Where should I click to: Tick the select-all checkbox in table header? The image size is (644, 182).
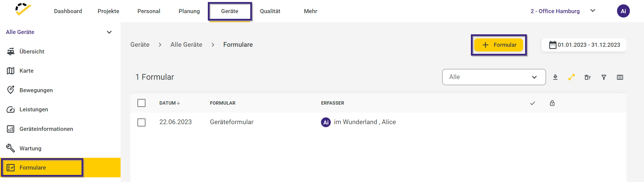click(141, 103)
